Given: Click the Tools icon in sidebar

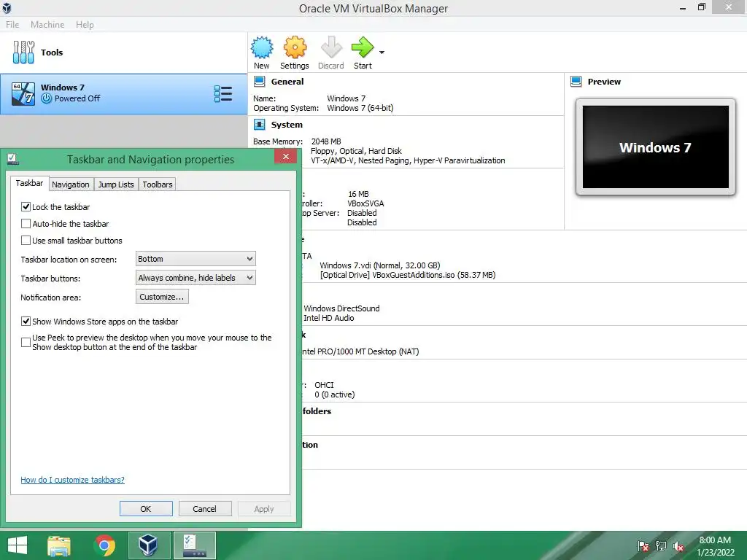Looking at the screenshot, I should 23,52.
